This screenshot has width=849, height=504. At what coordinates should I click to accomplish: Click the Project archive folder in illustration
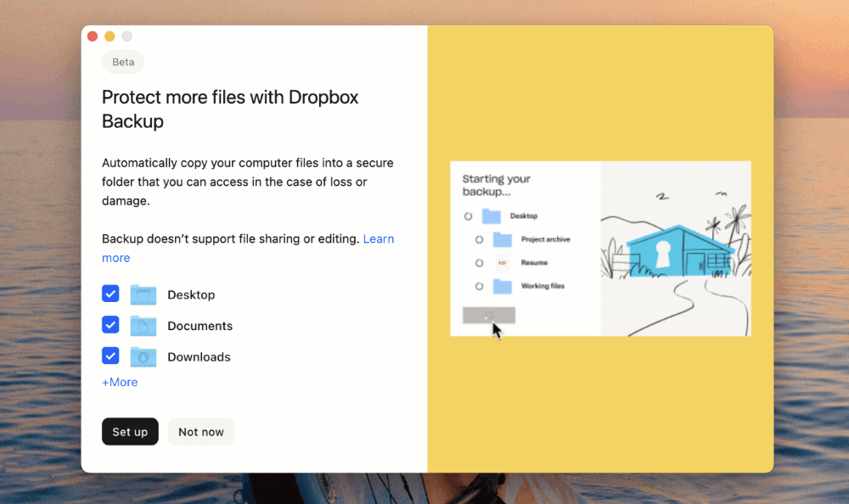click(502, 240)
